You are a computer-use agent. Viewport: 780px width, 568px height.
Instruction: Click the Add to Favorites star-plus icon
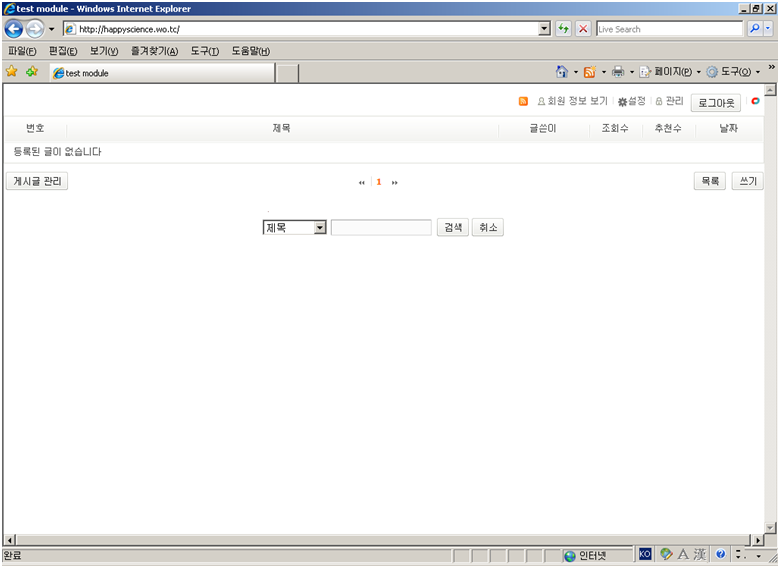pyautogui.click(x=32, y=72)
